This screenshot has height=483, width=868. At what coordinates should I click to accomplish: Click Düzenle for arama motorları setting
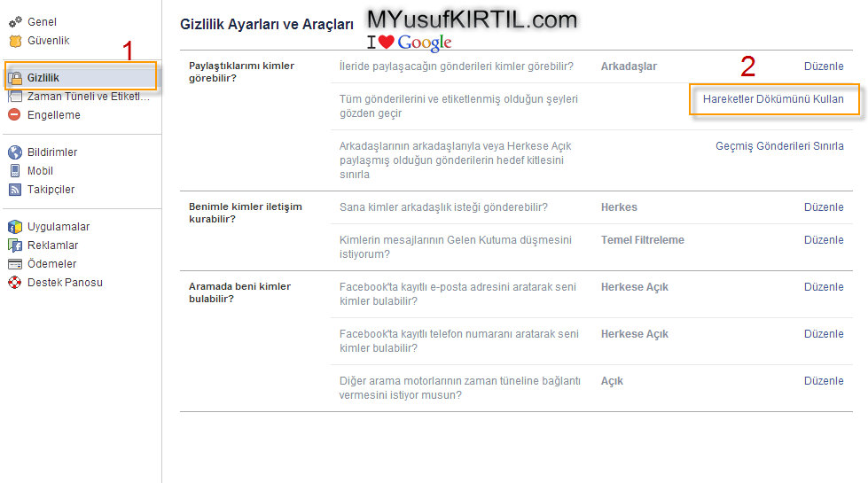click(x=824, y=381)
